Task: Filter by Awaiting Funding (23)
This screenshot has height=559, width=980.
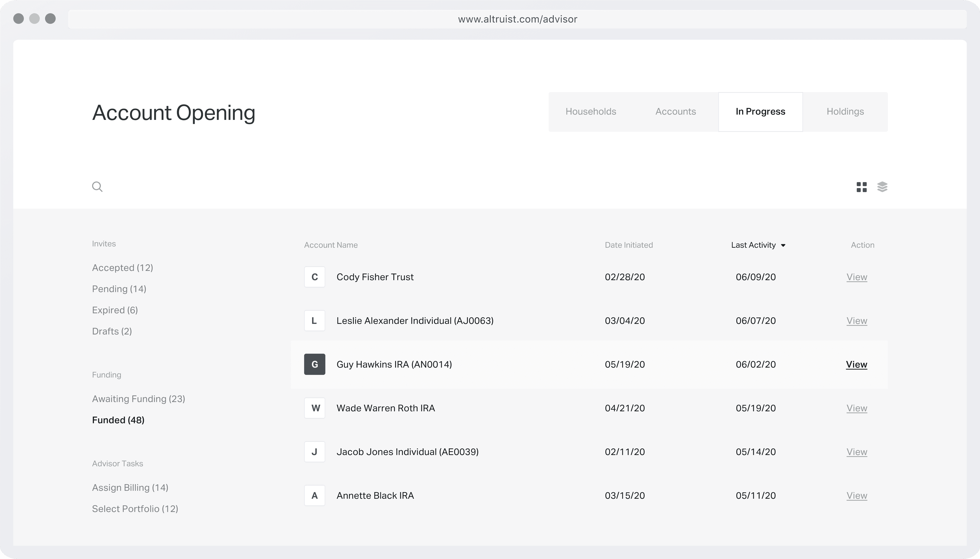Action: [138, 399]
